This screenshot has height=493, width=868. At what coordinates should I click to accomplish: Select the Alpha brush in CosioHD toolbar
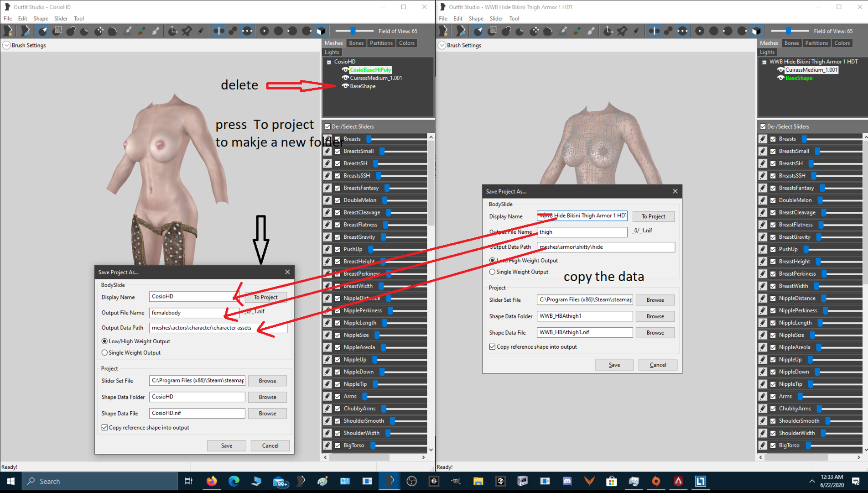click(156, 31)
